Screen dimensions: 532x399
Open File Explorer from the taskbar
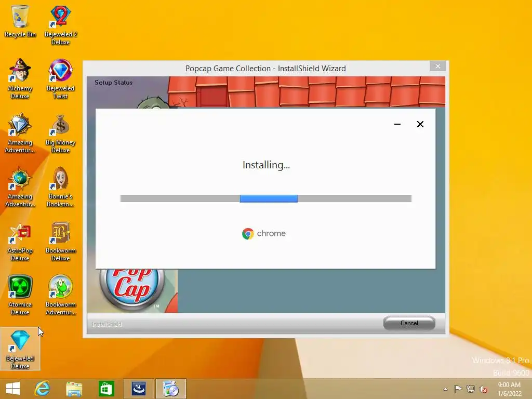tap(74, 389)
